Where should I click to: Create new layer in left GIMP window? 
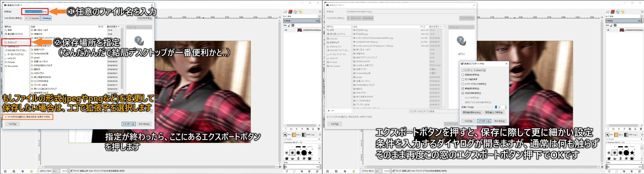[x=286, y=129]
